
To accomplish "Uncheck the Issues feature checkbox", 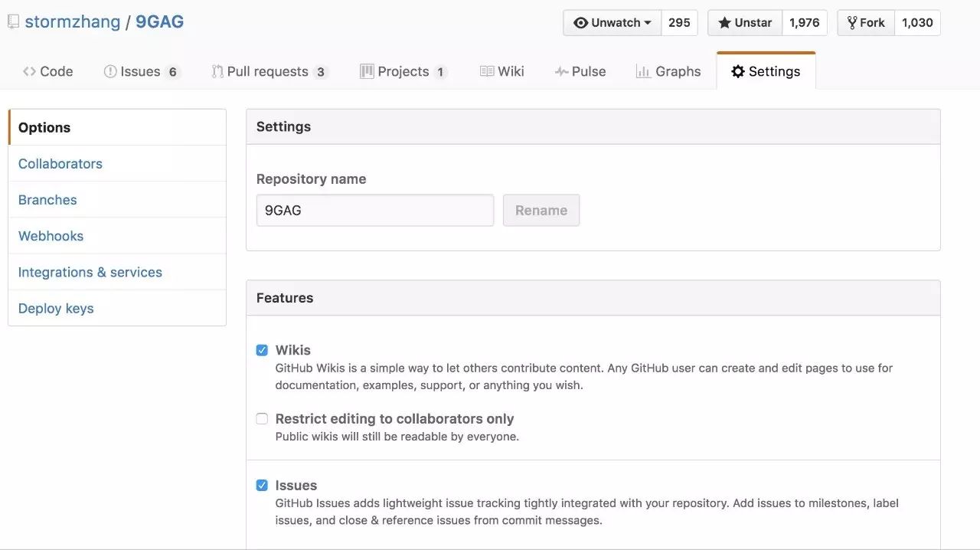I will (x=262, y=485).
